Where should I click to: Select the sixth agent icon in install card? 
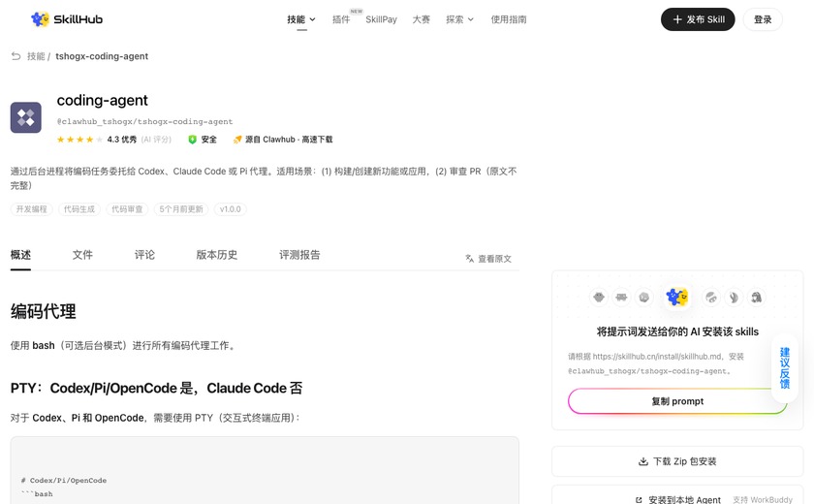734,298
